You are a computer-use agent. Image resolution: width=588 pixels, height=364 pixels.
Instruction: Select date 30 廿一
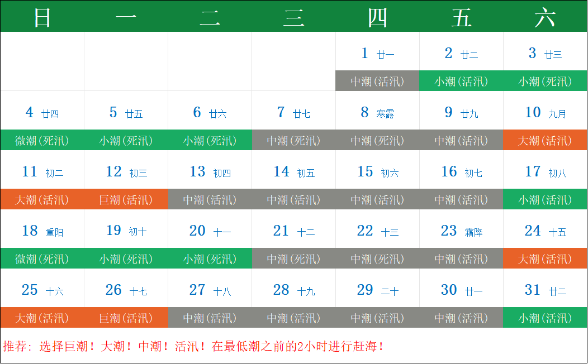coord(461,290)
